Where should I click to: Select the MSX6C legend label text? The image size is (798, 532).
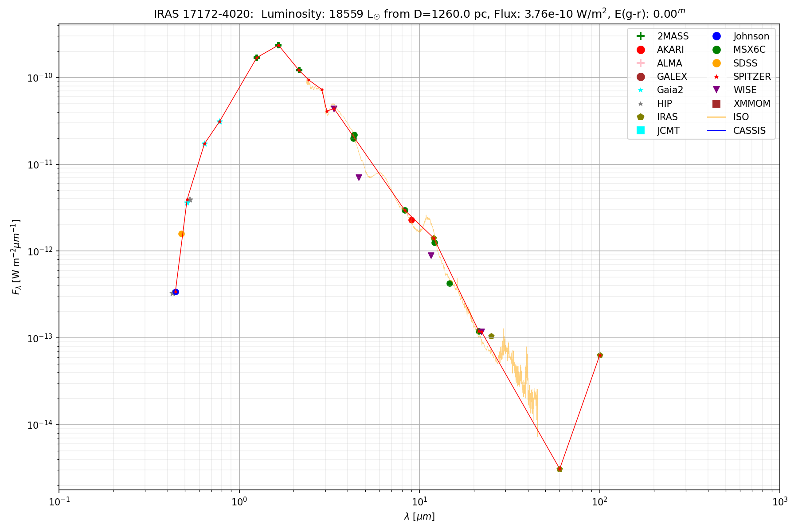(749, 50)
